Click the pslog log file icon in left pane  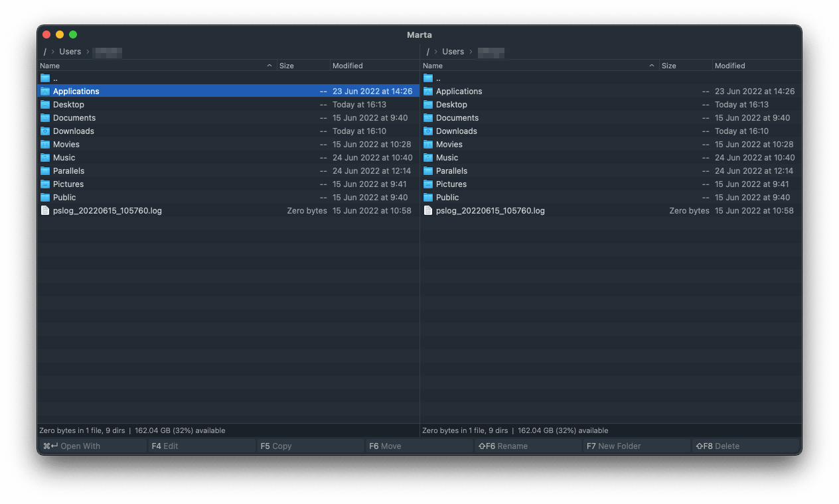coord(45,210)
